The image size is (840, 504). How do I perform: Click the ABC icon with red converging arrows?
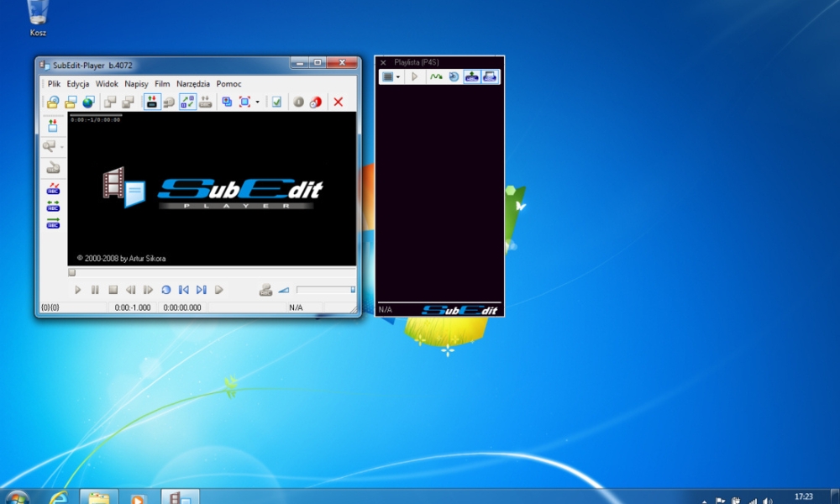click(53, 188)
